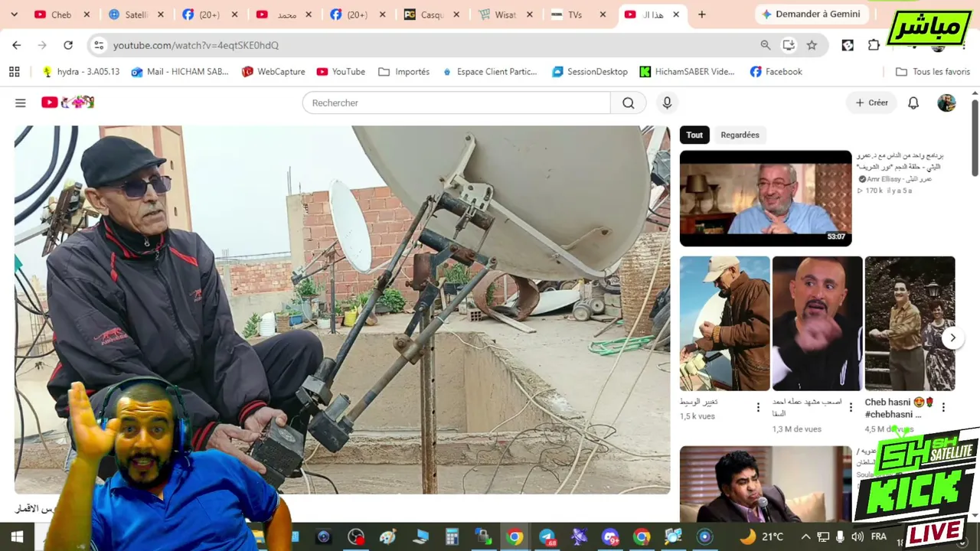The image size is (980, 551).
Task: Open the Chrome extensions puzzle menu
Action: 874,45
